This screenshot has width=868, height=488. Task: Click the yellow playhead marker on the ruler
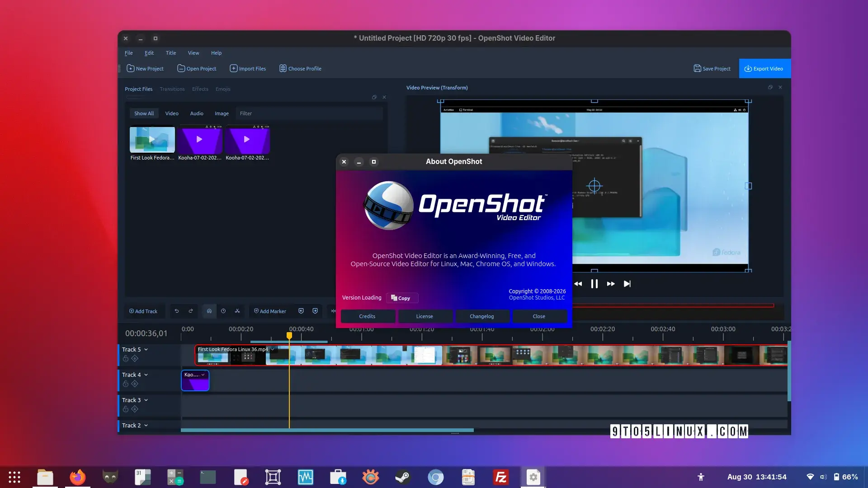(289, 336)
